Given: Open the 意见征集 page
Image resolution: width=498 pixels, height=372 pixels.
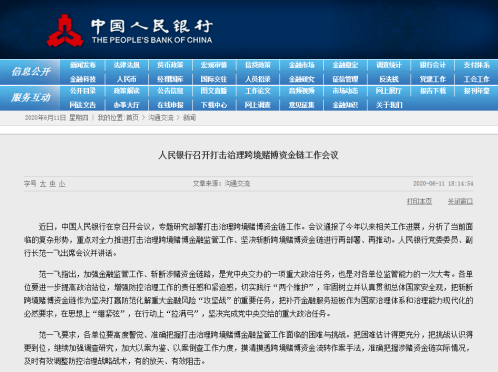Looking at the screenshot, I should click(301, 105).
